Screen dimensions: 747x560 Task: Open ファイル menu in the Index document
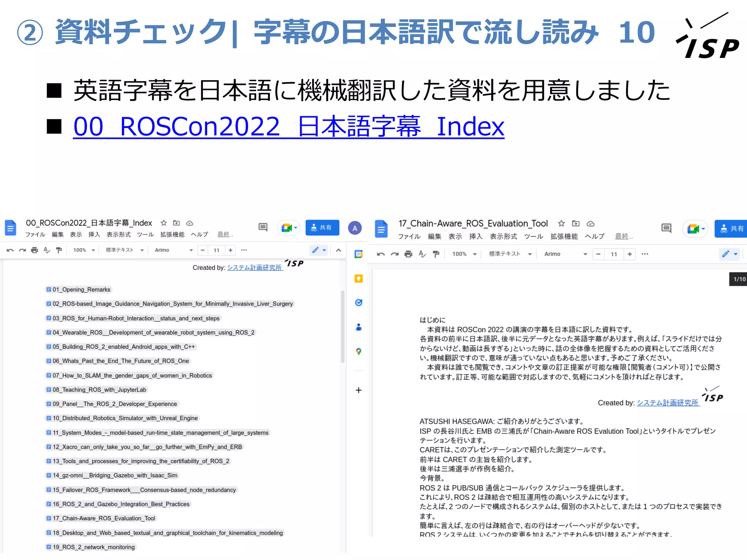pos(35,235)
